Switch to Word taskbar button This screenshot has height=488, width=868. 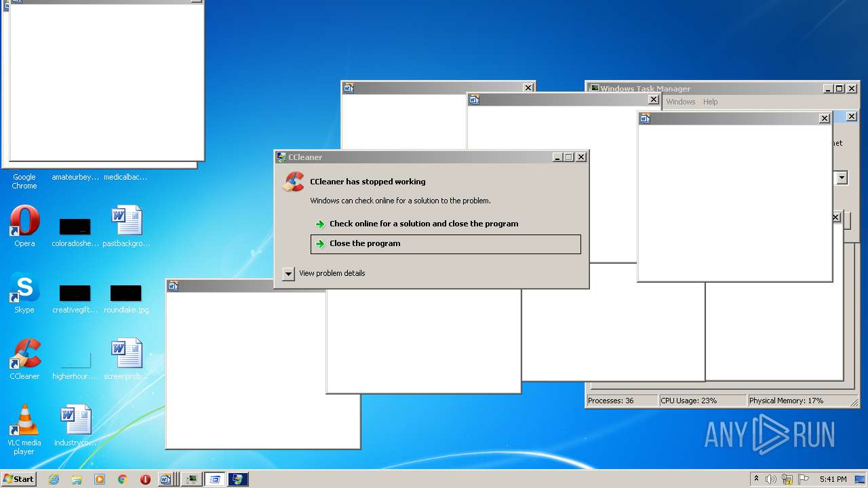tap(165, 479)
